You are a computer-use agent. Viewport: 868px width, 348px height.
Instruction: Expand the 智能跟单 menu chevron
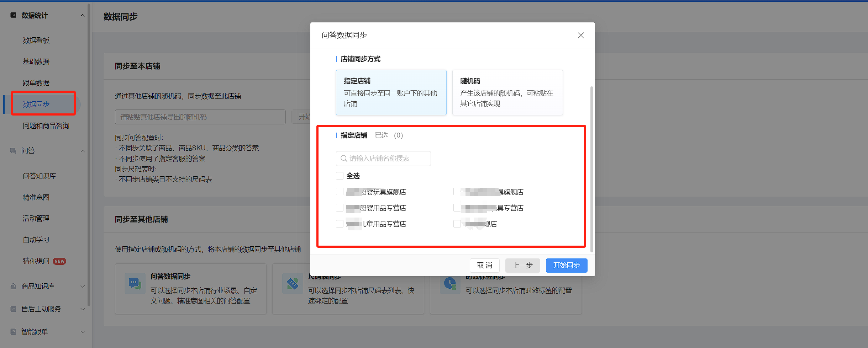[x=83, y=332]
